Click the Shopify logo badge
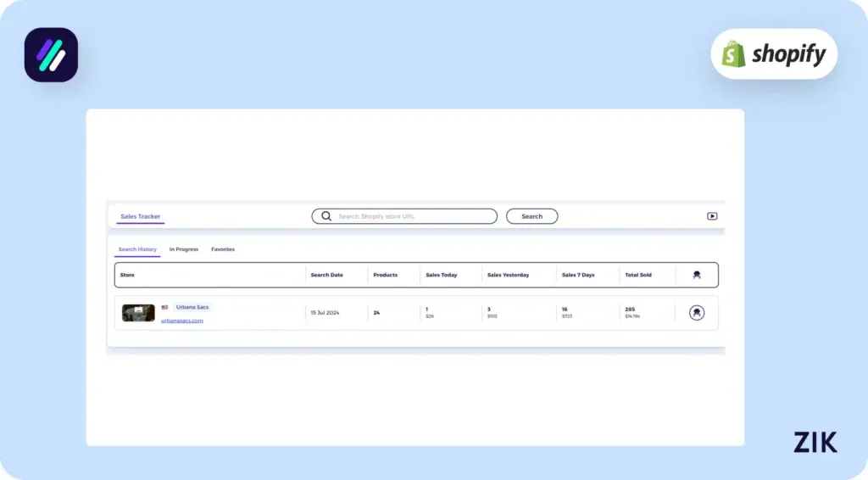Screen dimensions: 868x480 [x=774, y=53]
